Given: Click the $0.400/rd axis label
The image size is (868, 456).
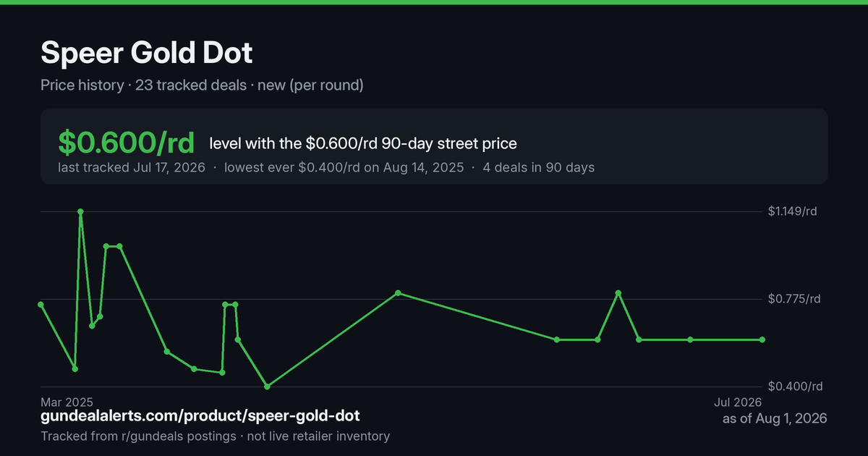Looking at the screenshot, I should tap(794, 387).
